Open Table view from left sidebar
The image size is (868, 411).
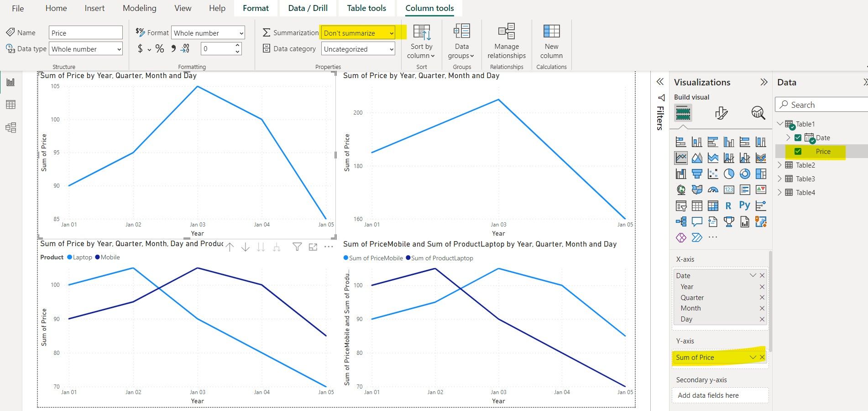click(x=10, y=105)
